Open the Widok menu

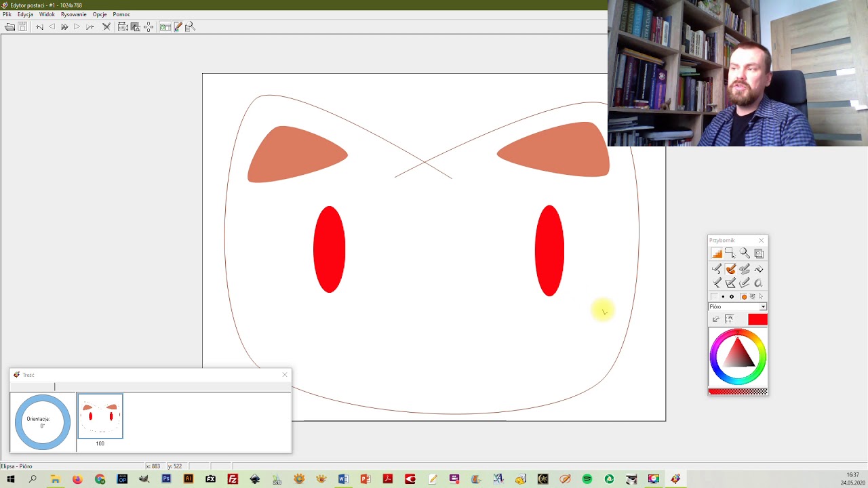pyautogui.click(x=47, y=14)
